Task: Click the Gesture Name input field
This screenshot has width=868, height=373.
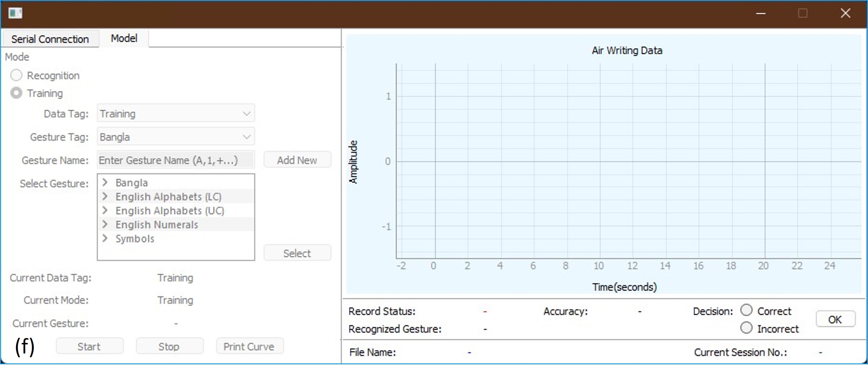Action: (176, 160)
